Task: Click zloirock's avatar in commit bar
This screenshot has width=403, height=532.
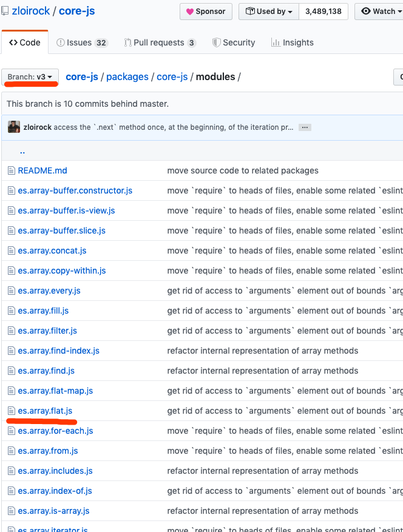Action: 14,127
